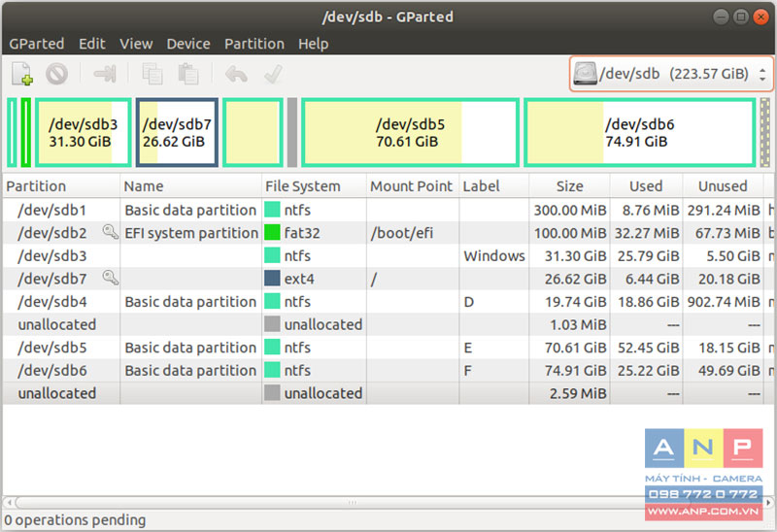Click the horizontal scrollbar at the bottom
This screenshot has width=777, height=532.
point(352,502)
